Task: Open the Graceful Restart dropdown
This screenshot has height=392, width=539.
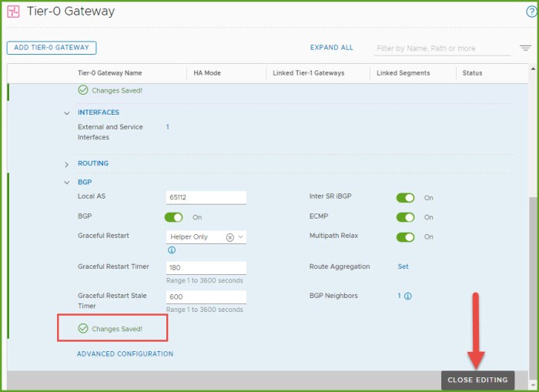Action: [x=240, y=237]
